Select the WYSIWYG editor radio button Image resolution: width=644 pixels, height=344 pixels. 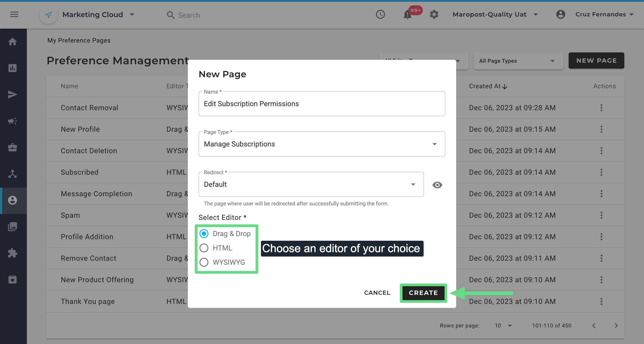(204, 262)
